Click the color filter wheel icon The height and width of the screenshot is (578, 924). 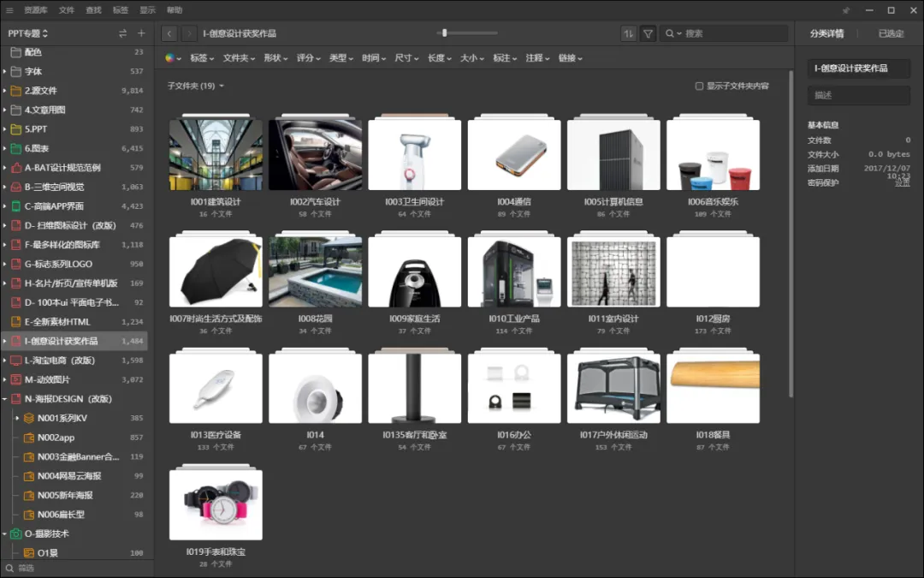point(169,58)
